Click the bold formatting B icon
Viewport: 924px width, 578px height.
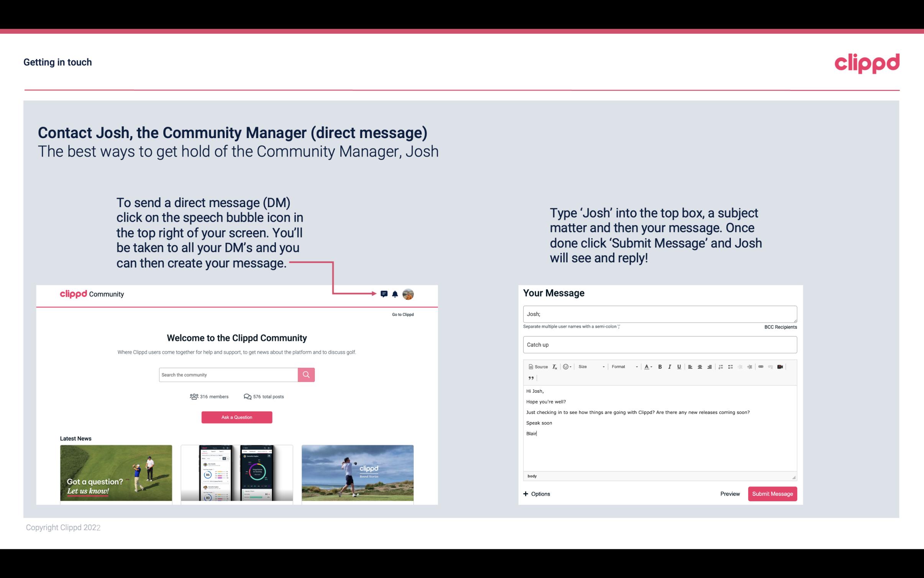(659, 366)
